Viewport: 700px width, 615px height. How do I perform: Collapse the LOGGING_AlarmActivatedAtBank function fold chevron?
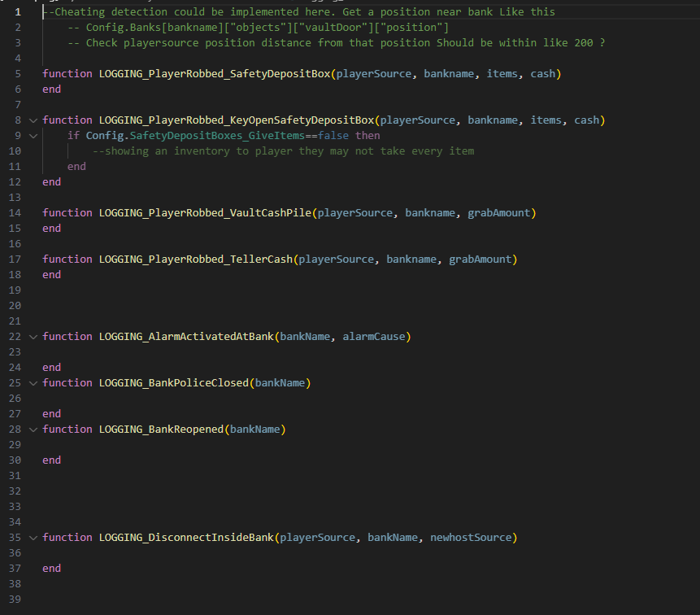click(33, 337)
